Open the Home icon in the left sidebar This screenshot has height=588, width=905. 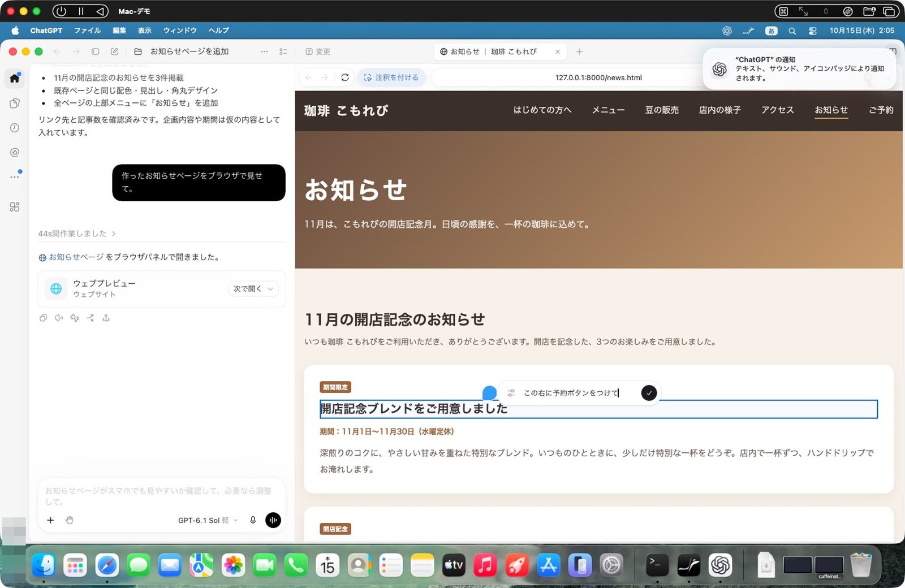click(15, 78)
